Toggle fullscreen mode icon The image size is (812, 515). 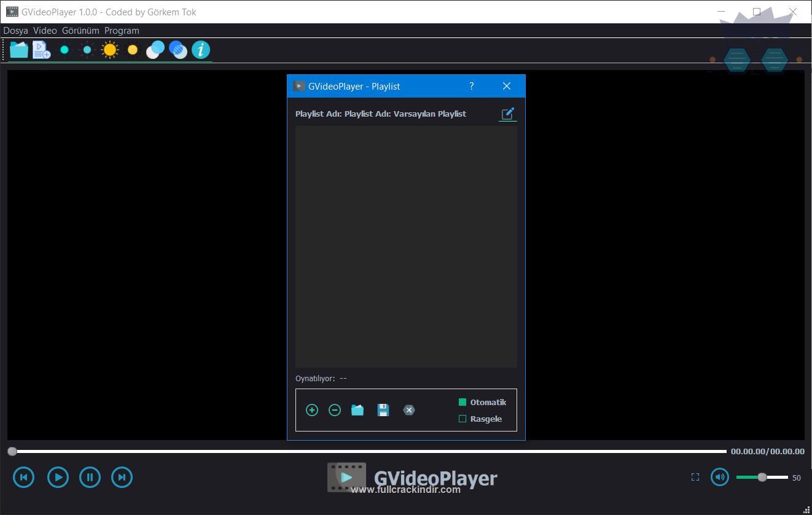click(x=695, y=477)
